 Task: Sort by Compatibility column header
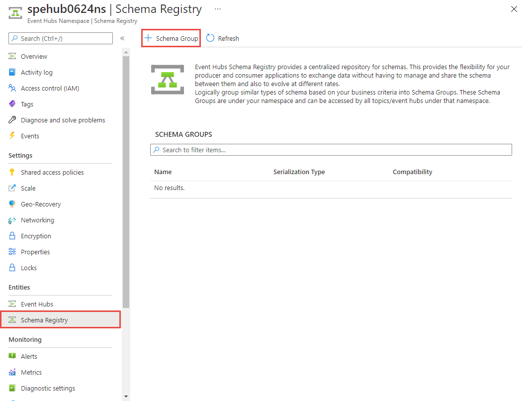[x=412, y=172]
